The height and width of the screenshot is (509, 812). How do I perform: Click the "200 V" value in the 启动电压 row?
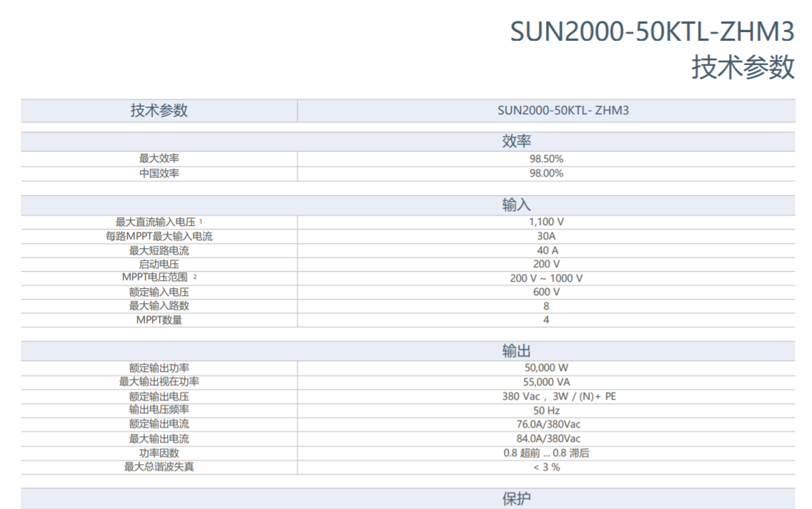click(546, 264)
